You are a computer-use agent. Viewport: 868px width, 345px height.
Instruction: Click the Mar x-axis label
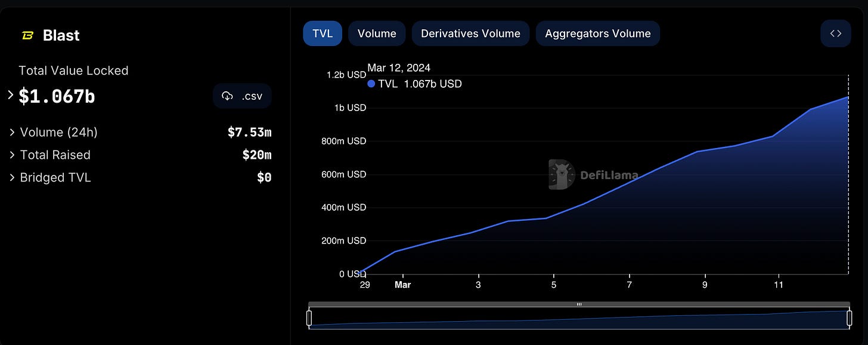pyautogui.click(x=403, y=285)
